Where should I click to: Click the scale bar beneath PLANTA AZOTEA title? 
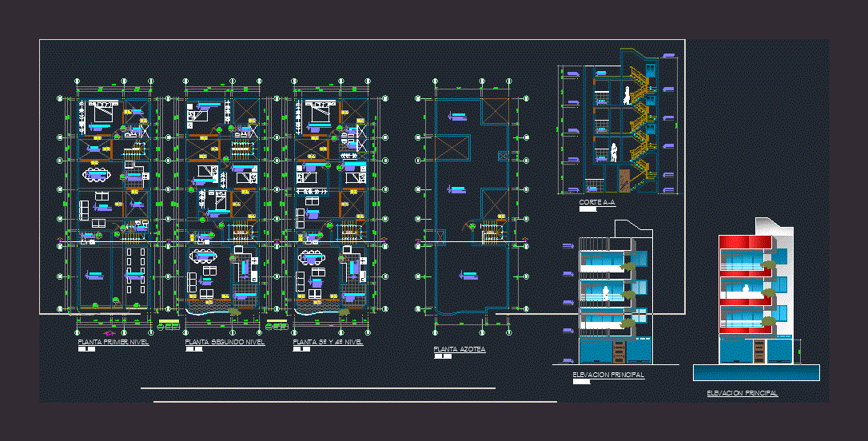point(442,356)
